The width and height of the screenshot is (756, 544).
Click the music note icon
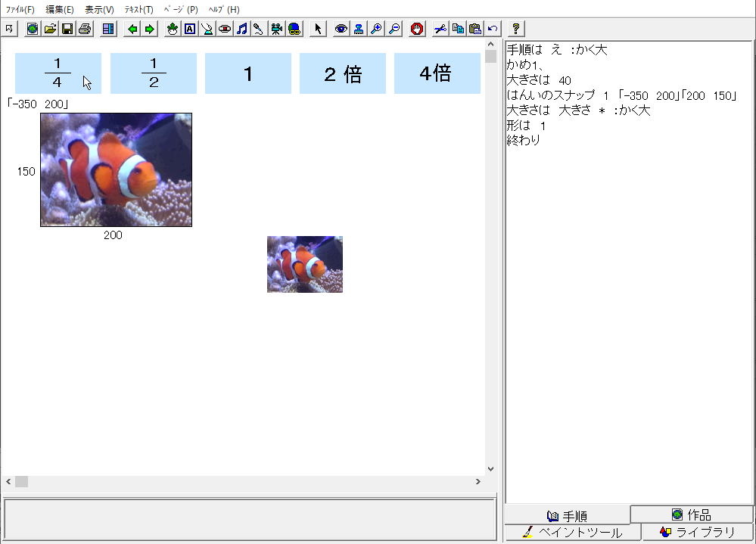coord(241,29)
